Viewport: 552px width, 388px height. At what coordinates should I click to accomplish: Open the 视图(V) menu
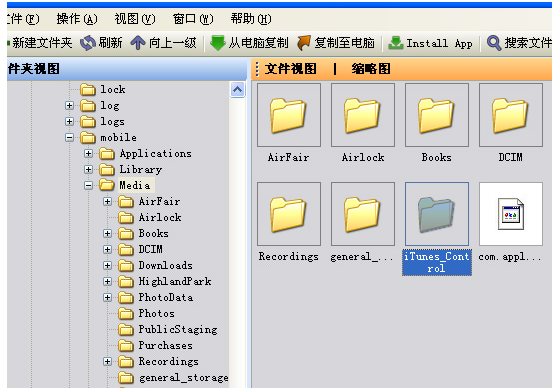[x=135, y=19]
